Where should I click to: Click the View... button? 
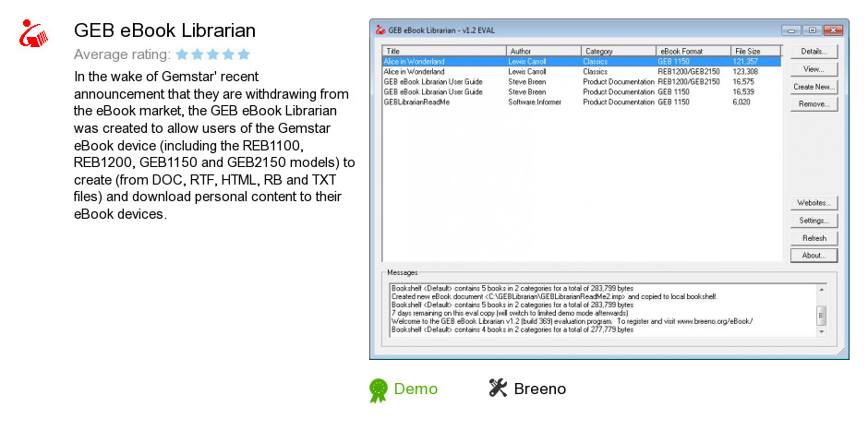[814, 69]
